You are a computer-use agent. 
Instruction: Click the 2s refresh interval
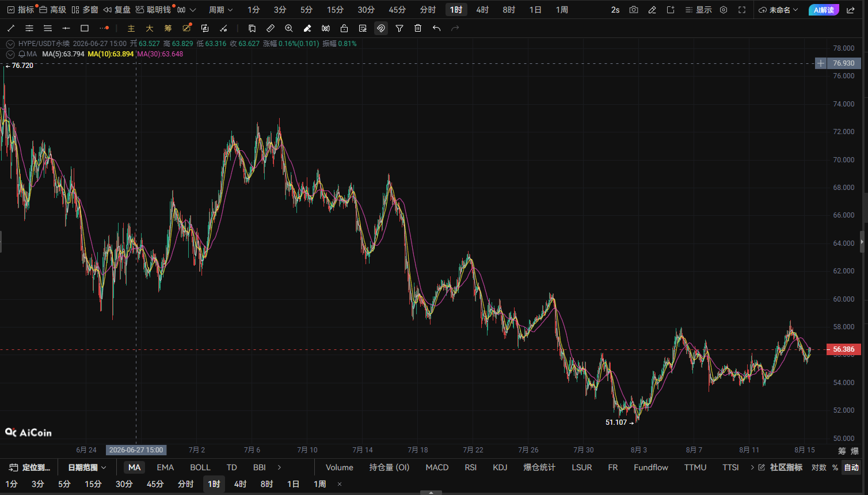tap(615, 10)
